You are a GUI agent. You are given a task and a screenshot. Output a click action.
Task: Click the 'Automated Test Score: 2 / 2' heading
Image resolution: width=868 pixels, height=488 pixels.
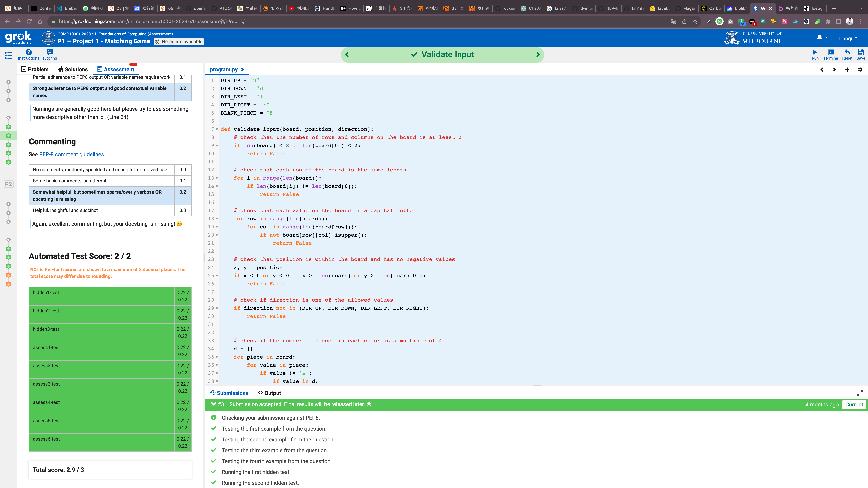pos(80,256)
